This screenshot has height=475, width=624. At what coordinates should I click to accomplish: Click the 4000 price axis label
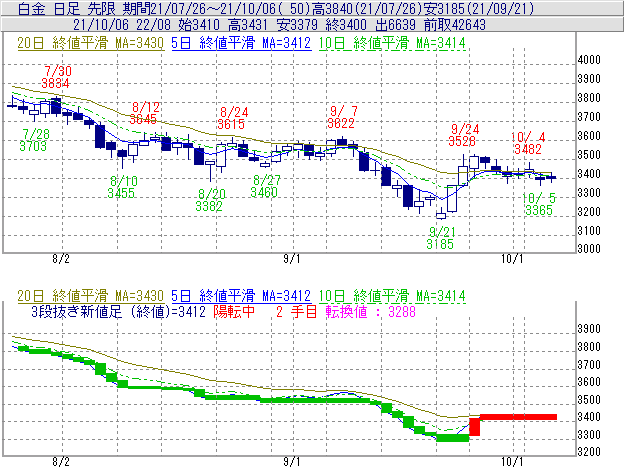589,60
